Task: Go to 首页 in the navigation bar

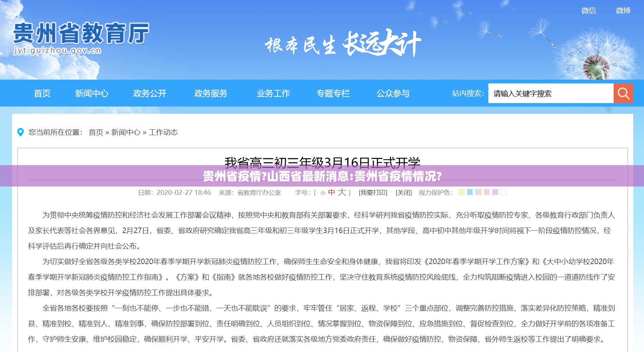Action: [42, 93]
